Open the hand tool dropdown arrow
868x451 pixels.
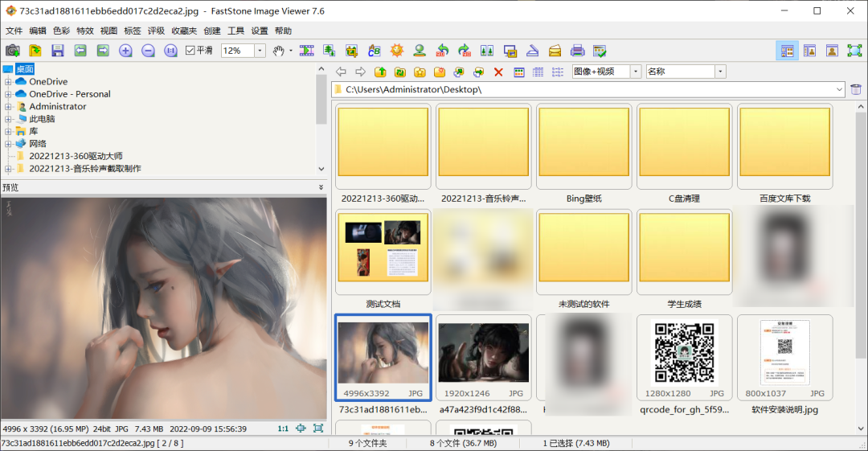(291, 51)
